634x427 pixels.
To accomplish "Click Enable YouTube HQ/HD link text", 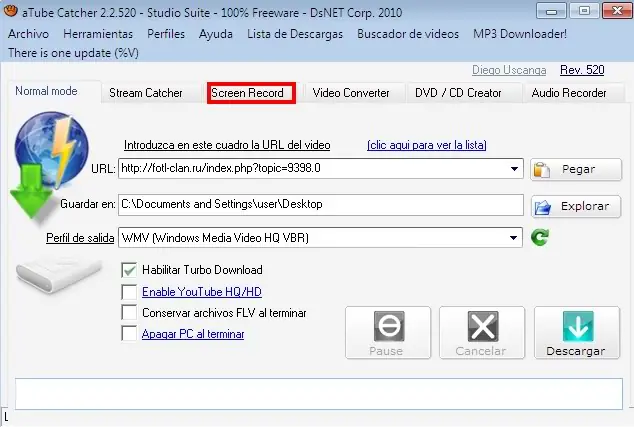I will pyautogui.click(x=202, y=292).
